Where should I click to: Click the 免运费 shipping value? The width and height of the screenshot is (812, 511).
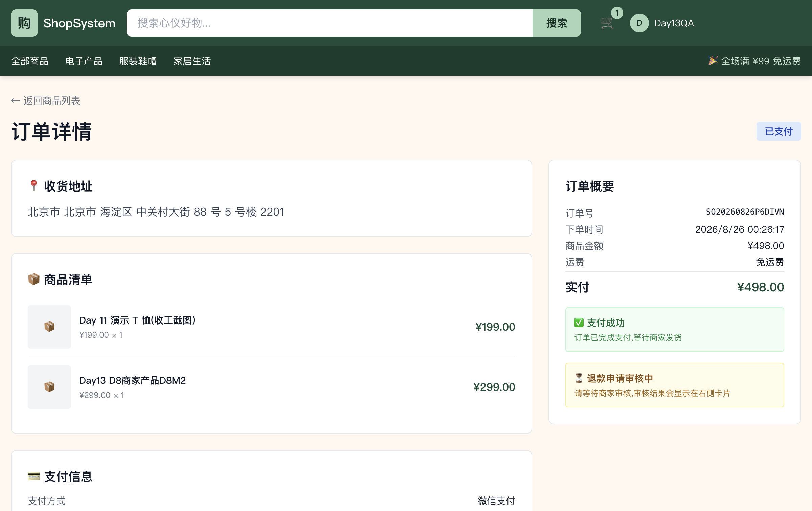(x=770, y=262)
